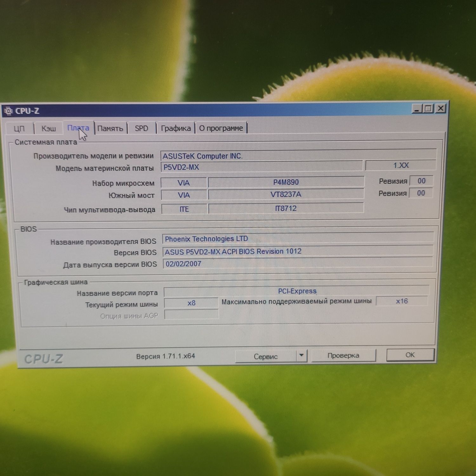Click the Максимально поддерживаемый режим шины label
This screenshot has width=476, height=476.
(x=296, y=301)
